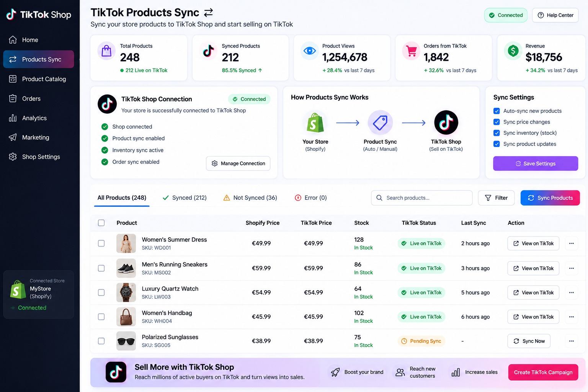Open Product Catalog in sidebar

click(39, 79)
